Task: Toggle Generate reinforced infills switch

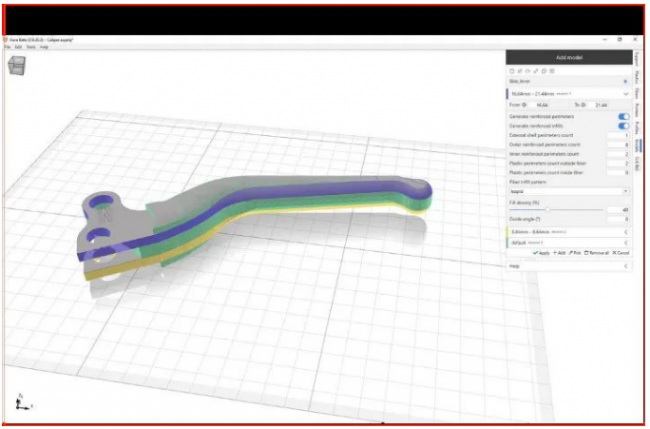Action: (x=624, y=126)
